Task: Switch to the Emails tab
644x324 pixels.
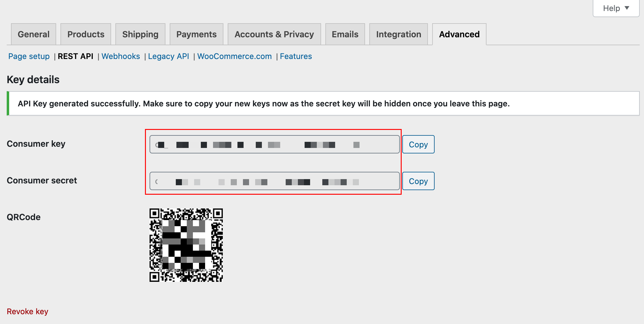Action: coord(345,34)
